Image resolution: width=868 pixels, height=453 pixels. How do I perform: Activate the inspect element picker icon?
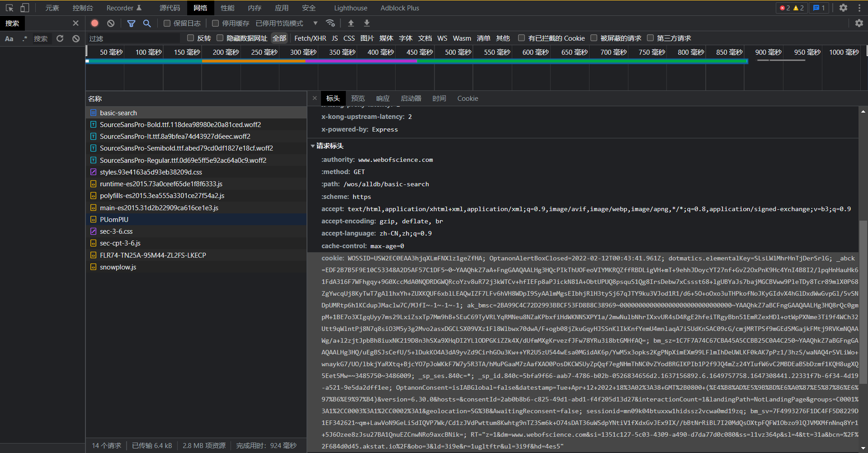pyautogui.click(x=9, y=8)
